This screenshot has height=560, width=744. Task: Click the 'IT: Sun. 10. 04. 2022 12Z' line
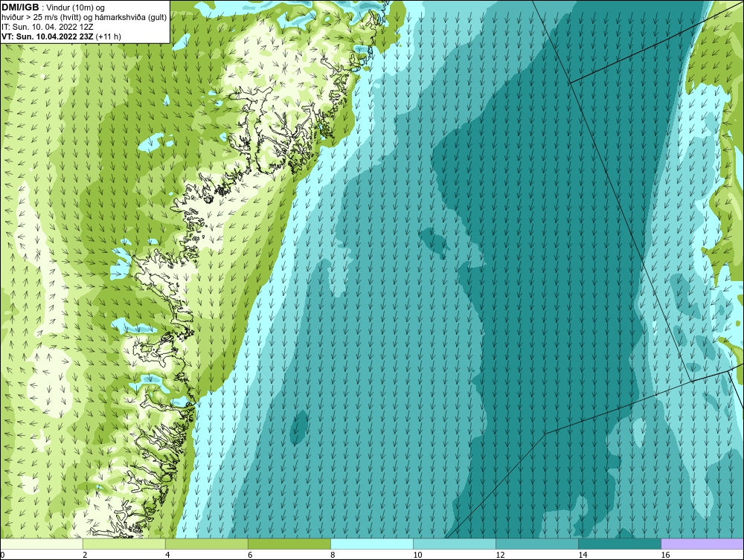47,27
